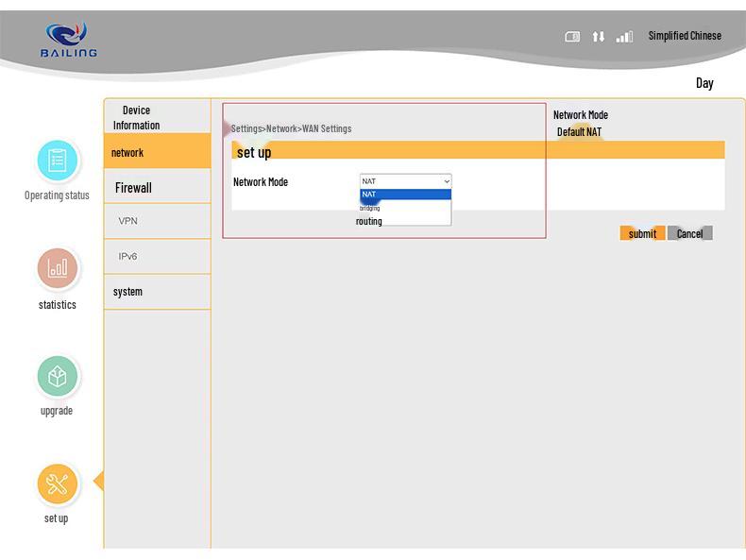Choose NAT from dropdown list
Viewport: 746px width, 560px height.
coord(406,195)
